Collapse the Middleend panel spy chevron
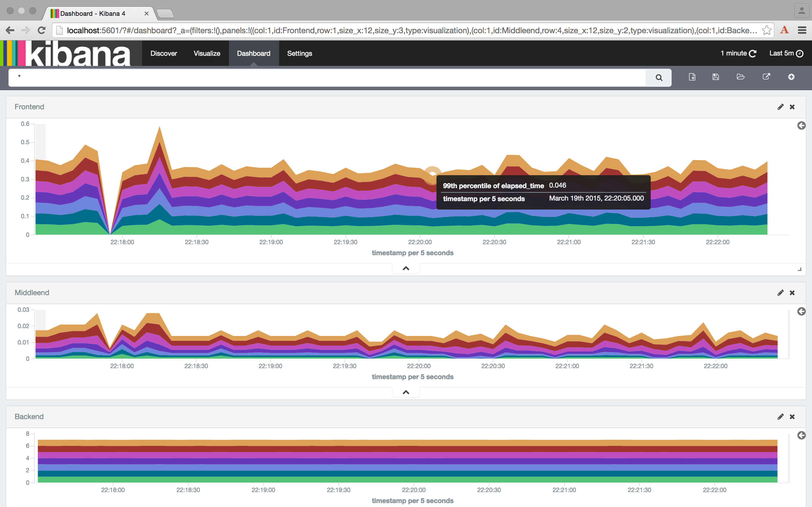812x507 pixels. click(406, 392)
